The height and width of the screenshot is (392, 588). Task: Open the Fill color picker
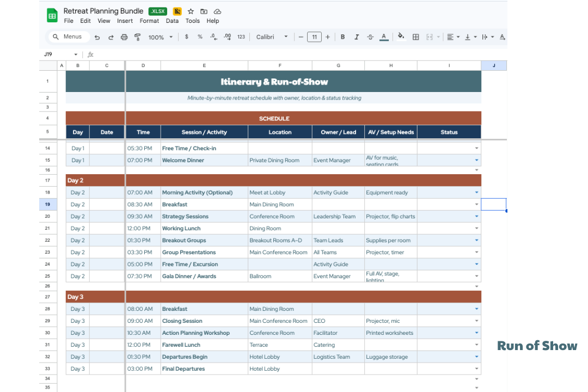tap(400, 37)
